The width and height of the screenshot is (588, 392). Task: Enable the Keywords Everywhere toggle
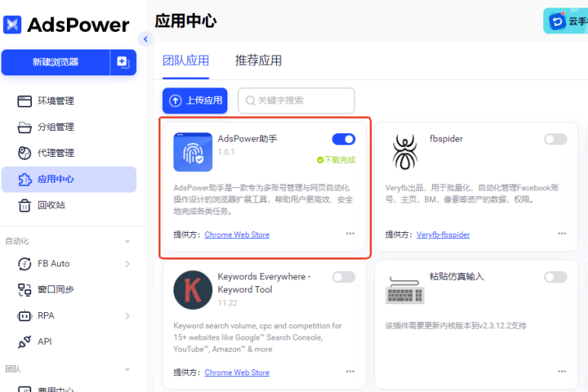tap(344, 277)
